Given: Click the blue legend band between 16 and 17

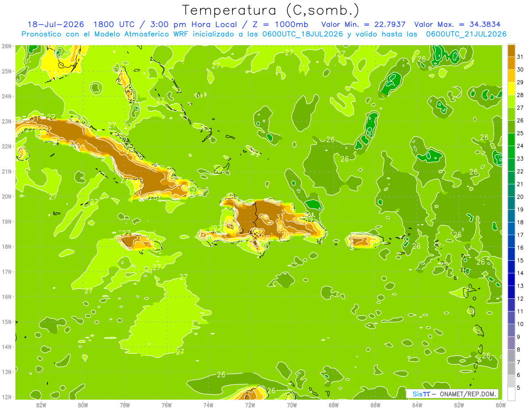Looking at the screenshot, I should [x=511, y=241].
